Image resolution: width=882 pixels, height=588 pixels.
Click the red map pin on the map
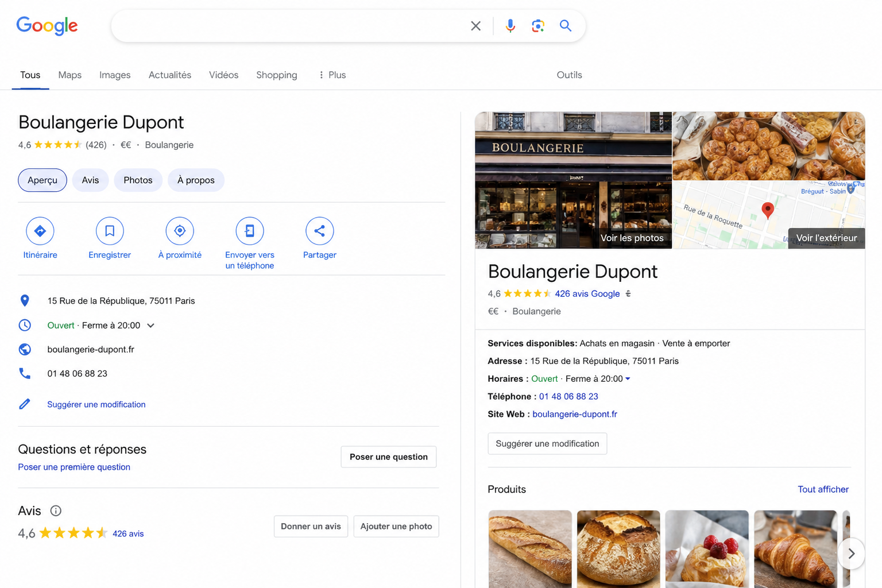pyautogui.click(x=768, y=210)
